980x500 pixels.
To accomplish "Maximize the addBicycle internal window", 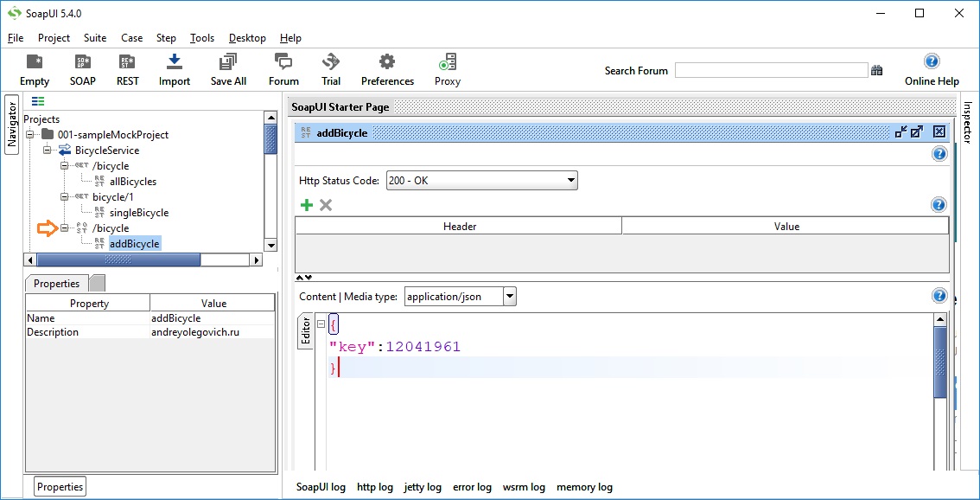I will coord(917,131).
